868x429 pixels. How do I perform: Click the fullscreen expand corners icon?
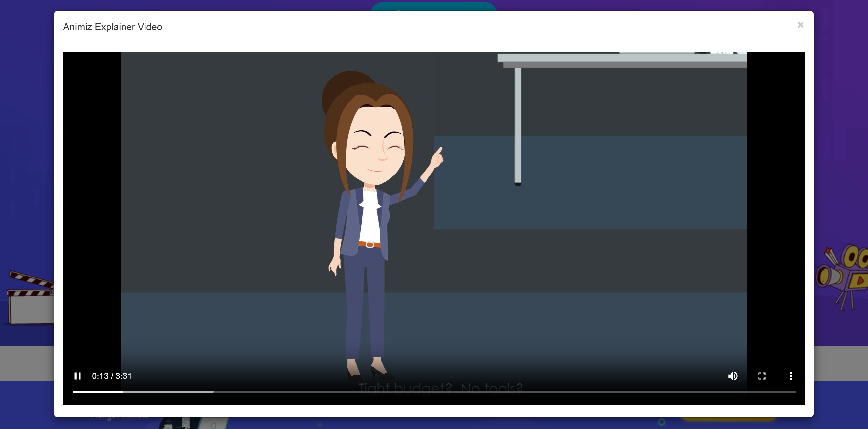click(762, 376)
